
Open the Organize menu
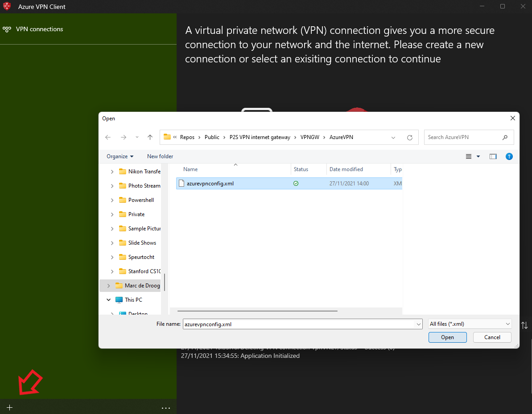120,156
